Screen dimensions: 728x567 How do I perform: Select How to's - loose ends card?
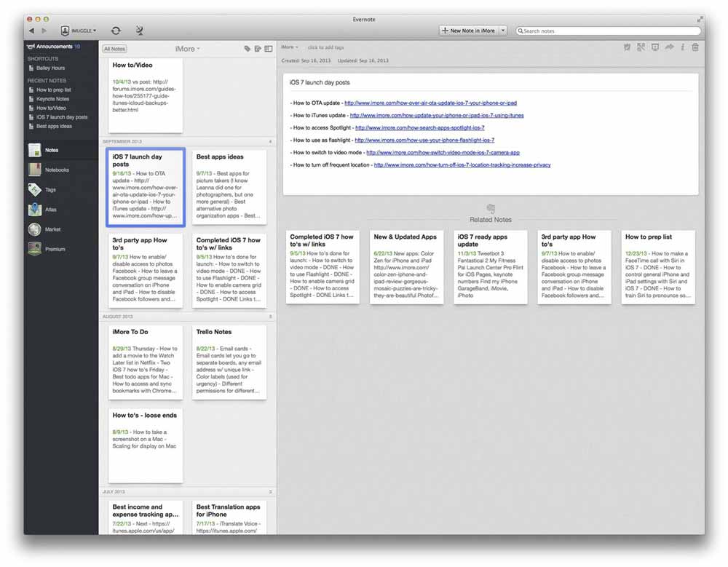click(x=146, y=445)
